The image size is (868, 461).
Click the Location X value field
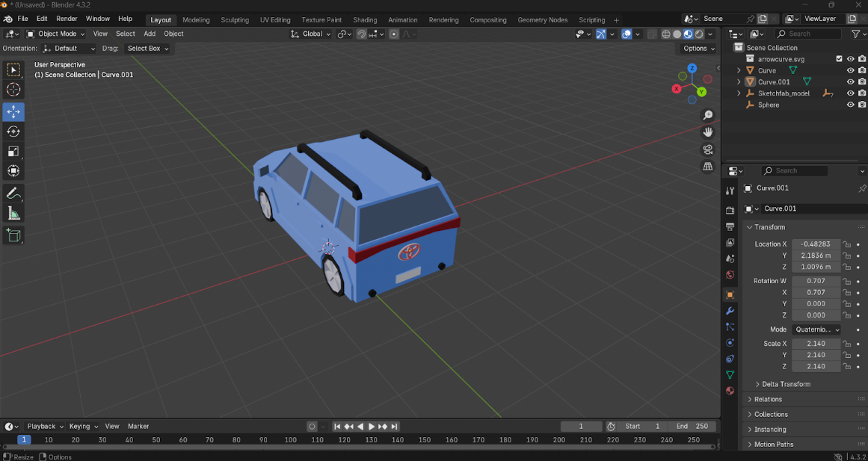(816, 244)
